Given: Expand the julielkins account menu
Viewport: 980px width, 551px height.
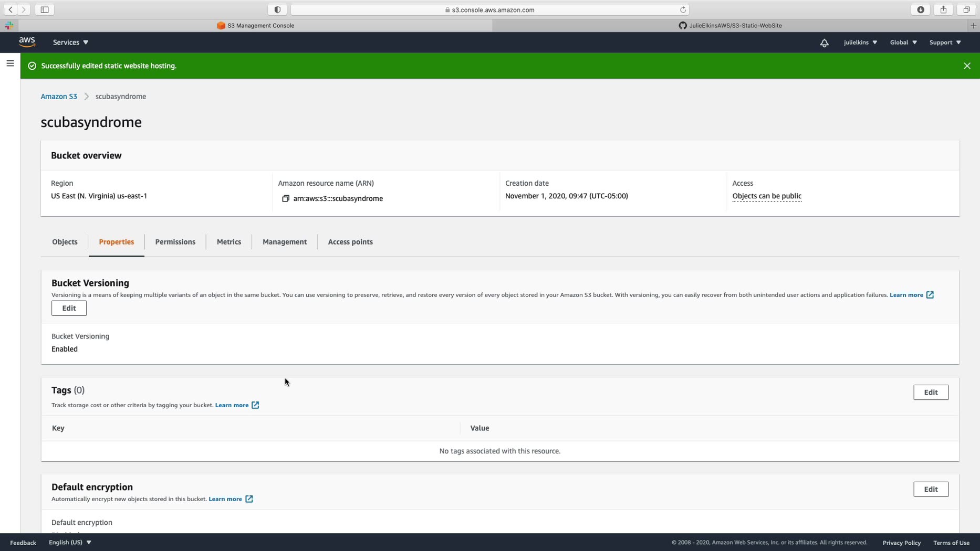Looking at the screenshot, I should coord(860,43).
